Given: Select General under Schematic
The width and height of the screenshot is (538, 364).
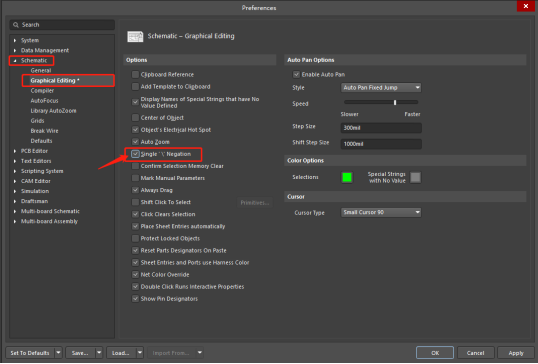Looking at the screenshot, I should point(41,71).
